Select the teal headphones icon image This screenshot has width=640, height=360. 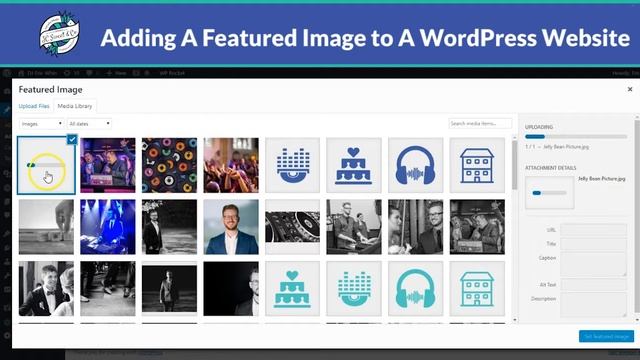(416, 289)
